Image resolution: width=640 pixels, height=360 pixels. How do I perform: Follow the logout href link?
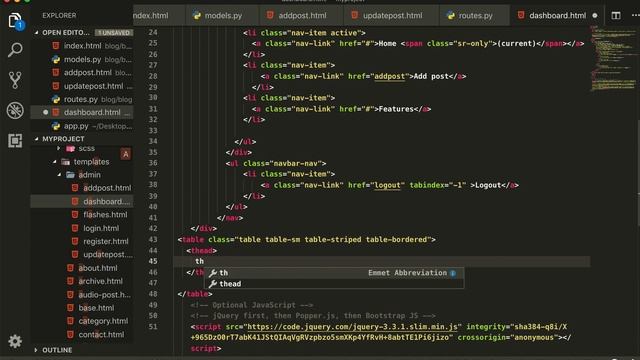pyautogui.click(x=387, y=185)
